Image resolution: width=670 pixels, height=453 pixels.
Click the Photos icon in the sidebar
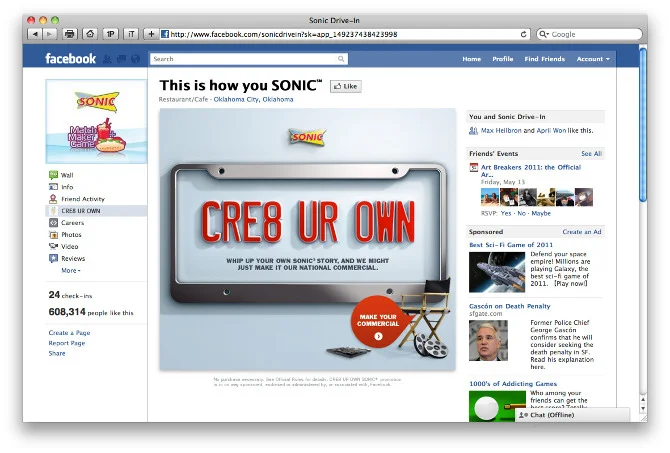click(x=53, y=235)
